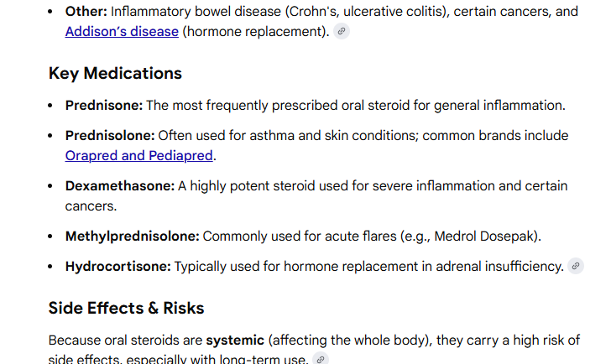
Task: Open the source icon after long-term use
Action: point(321,359)
